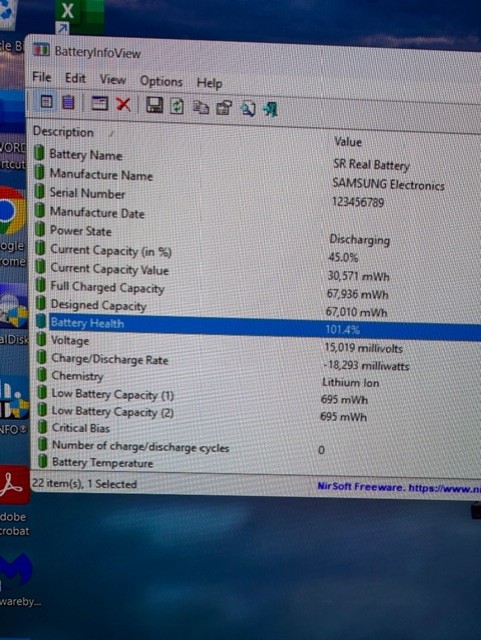Open the Help menu
Image resolution: width=481 pixels, height=640 pixels.
pyautogui.click(x=209, y=83)
